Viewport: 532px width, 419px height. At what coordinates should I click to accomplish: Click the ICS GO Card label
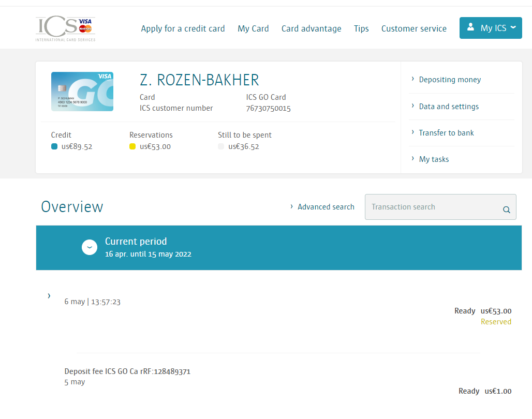[266, 97]
